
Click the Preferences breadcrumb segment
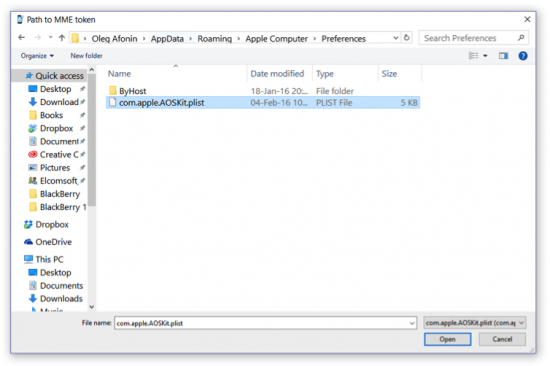click(343, 39)
